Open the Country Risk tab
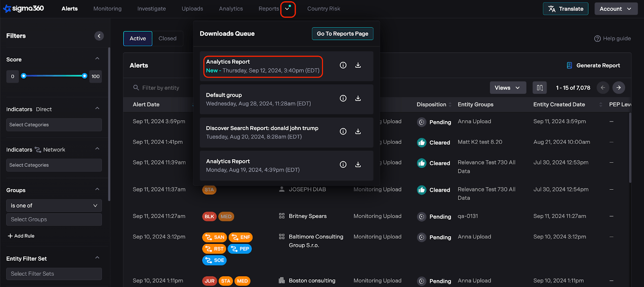 click(324, 9)
